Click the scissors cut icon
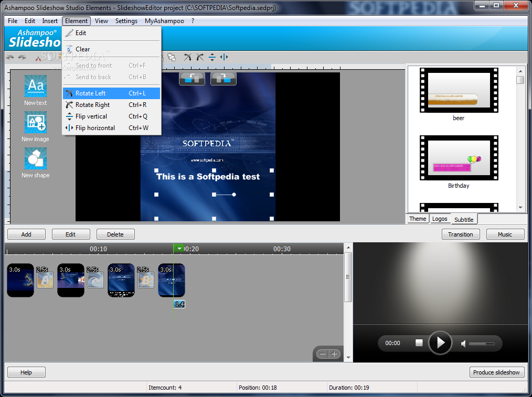 (38, 57)
